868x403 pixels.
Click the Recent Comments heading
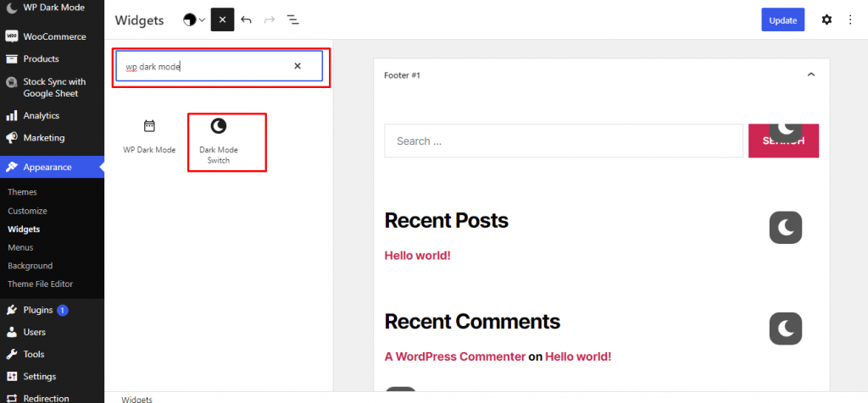coord(472,321)
